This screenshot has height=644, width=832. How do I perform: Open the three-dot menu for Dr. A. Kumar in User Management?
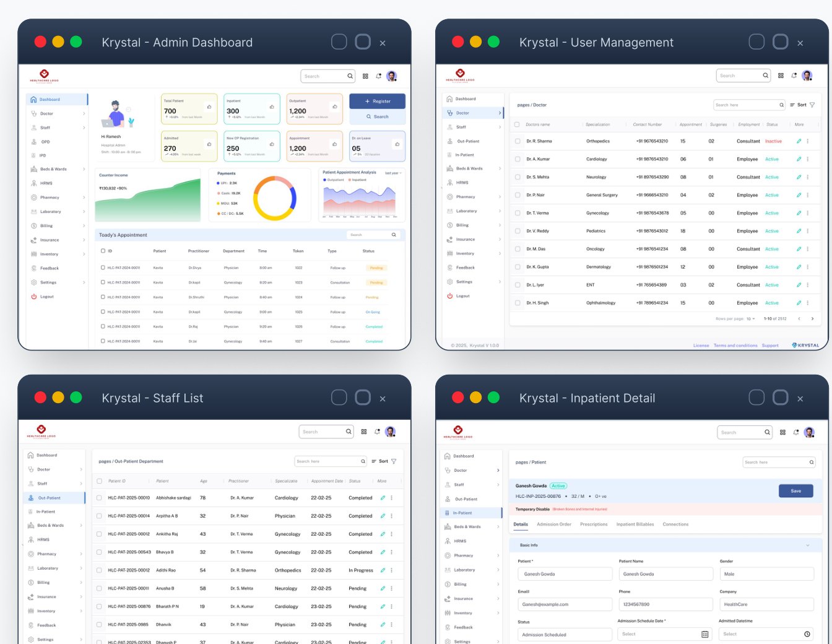point(808,159)
